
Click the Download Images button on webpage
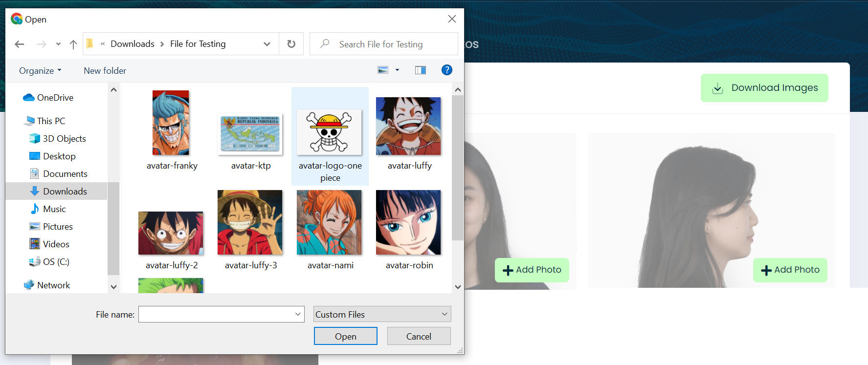pyautogui.click(x=764, y=88)
